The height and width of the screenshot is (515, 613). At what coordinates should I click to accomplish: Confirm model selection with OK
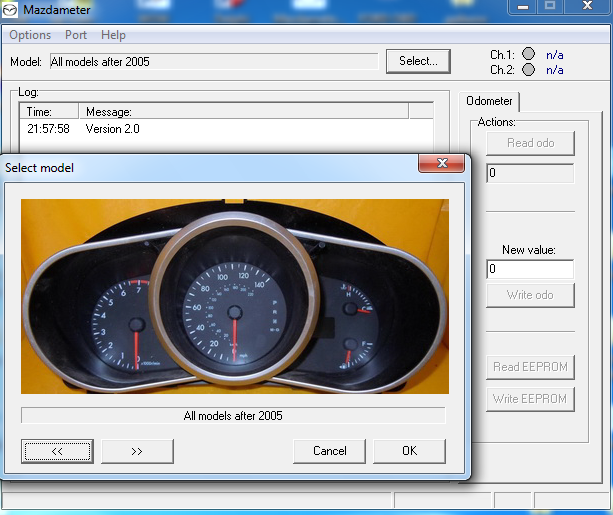click(x=409, y=451)
